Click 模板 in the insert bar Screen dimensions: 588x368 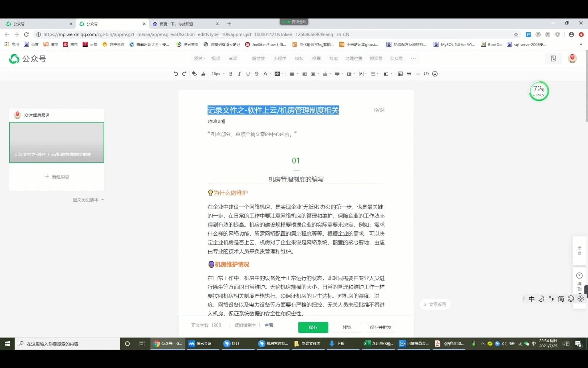(x=299, y=58)
